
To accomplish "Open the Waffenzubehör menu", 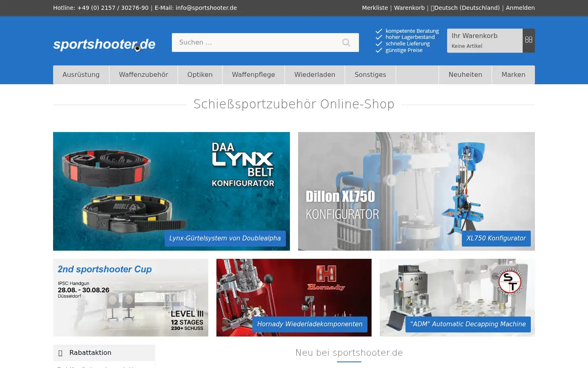I will coord(143,75).
